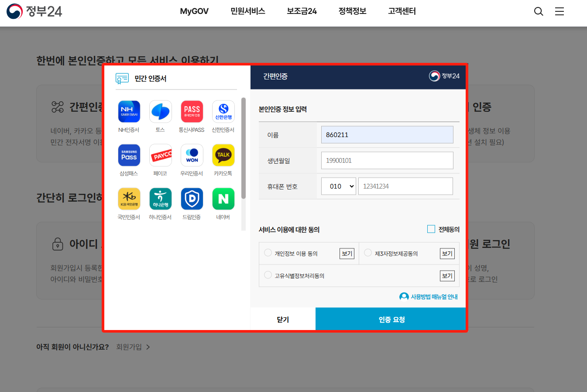The width and height of the screenshot is (587, 392).
Task: Click the certificate list scrollbar
Action: [x=244, y=148]
